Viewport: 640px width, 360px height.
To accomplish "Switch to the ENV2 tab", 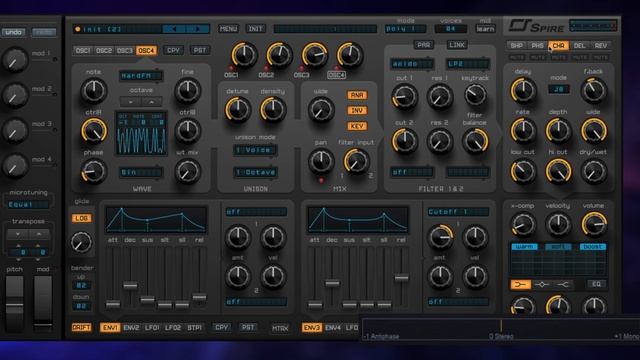I will click(x=131, y=328).
